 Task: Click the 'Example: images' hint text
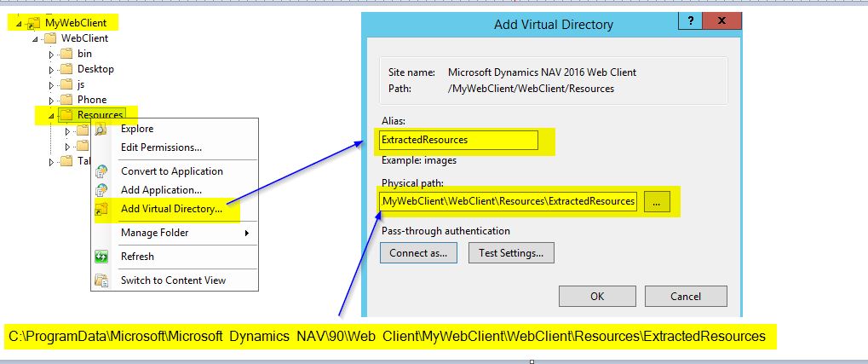pyautogui.click(x=419, y=160)
